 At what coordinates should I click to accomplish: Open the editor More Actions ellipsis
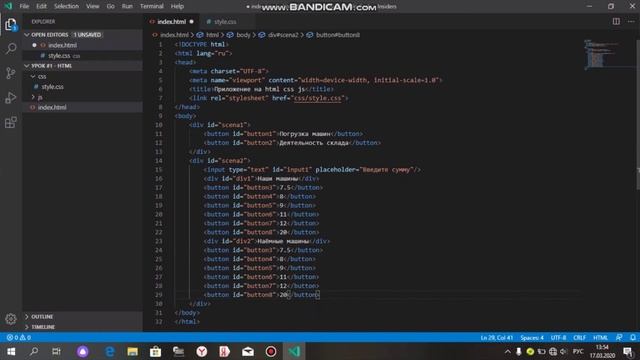631,21
